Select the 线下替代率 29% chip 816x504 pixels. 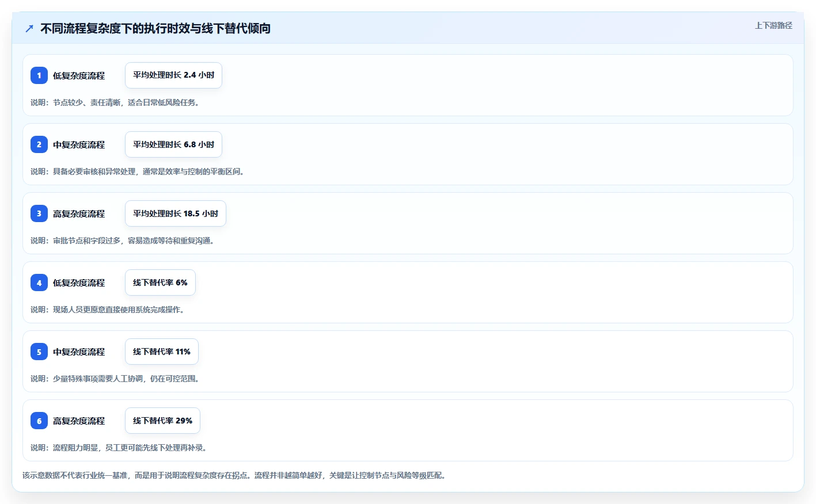[162, 421]
